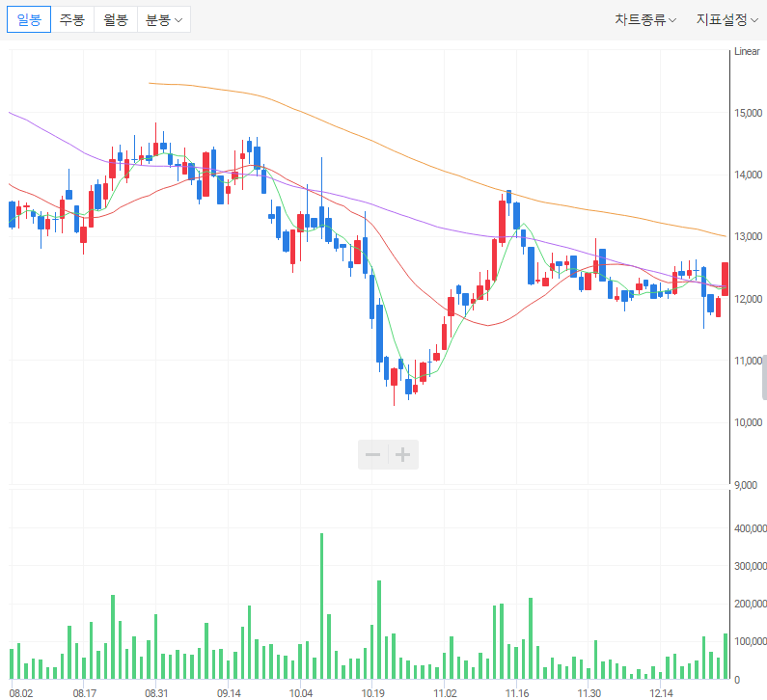Click the 13,000 price axis label
The height and width of the screenshot is (700, 767).
[x=748, y=236]
